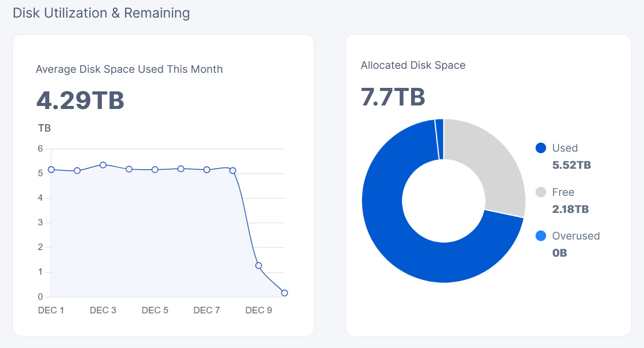Viewport: 644px width, 348px height.
Task: Click the last data point near 0 TB
Action: coord(285,293)
